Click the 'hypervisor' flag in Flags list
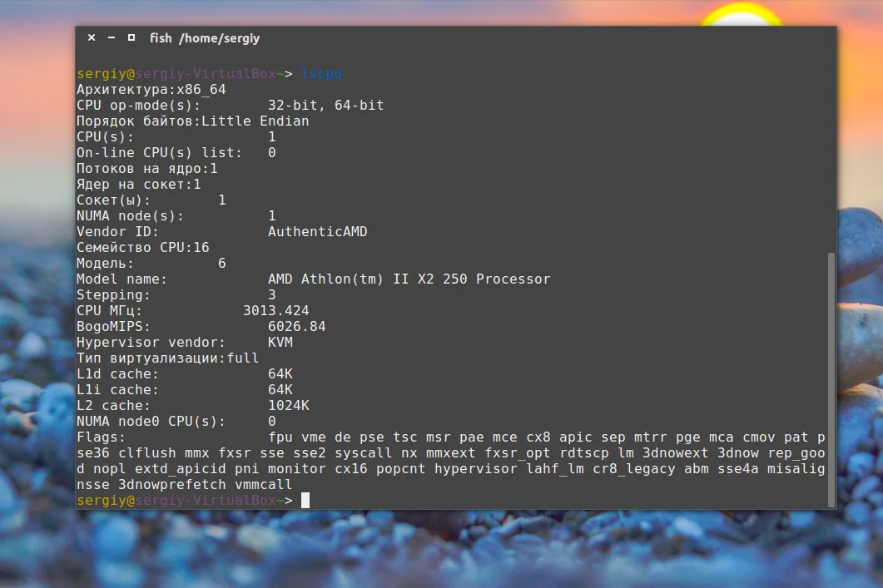883x588 pixels. point(475,468)
